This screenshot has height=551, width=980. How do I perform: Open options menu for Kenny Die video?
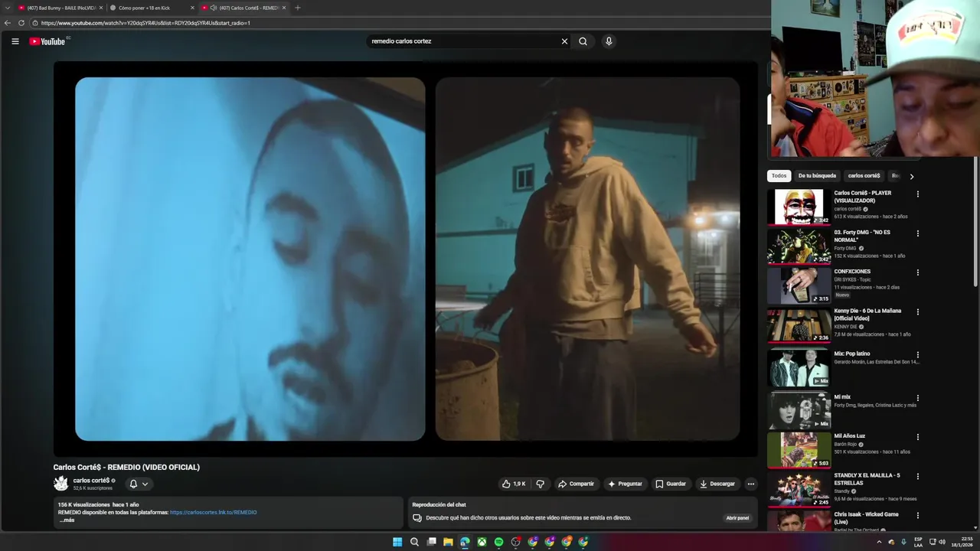pos(917,312)
